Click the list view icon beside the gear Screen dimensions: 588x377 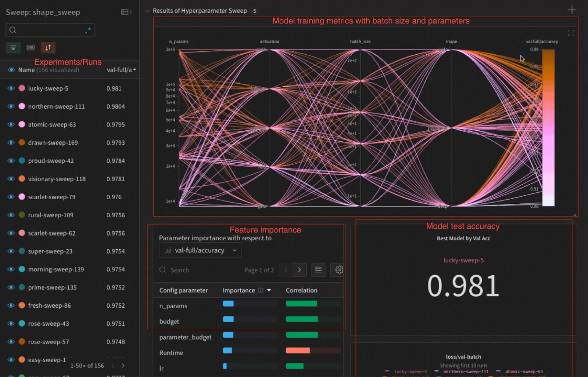coord(318,270)
